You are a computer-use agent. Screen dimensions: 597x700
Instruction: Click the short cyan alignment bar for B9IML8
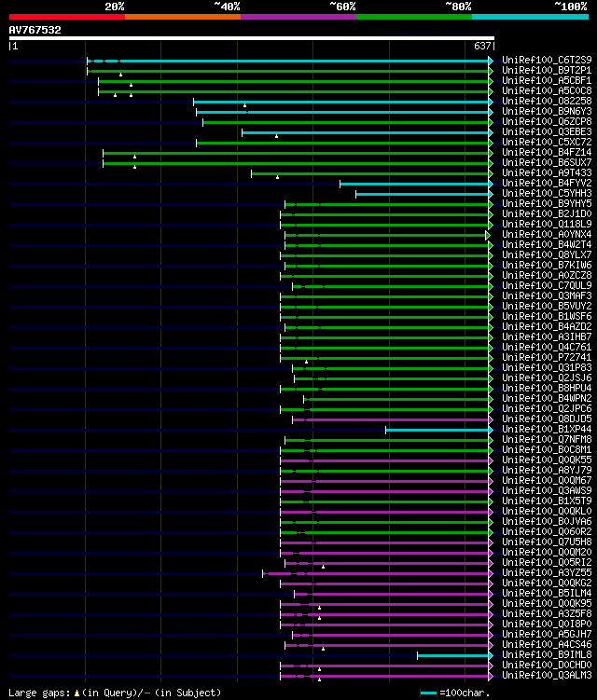pyautogui.click(x=453, y=656)
